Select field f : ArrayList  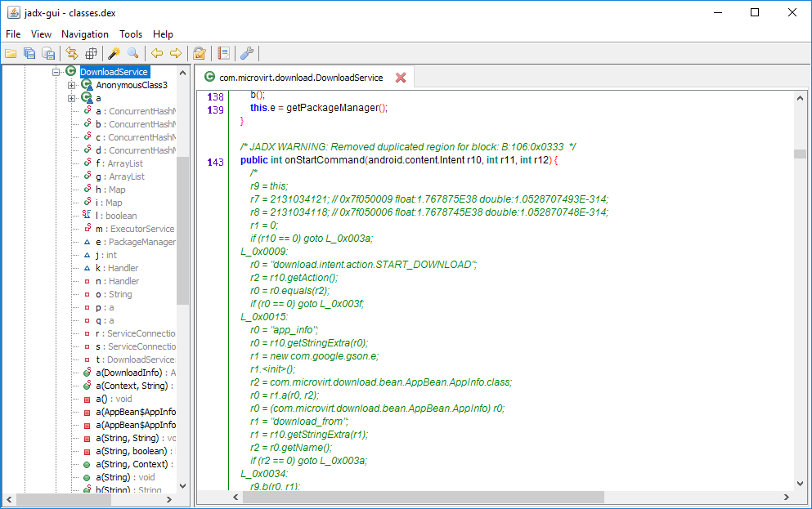click(x=119, y=163)
